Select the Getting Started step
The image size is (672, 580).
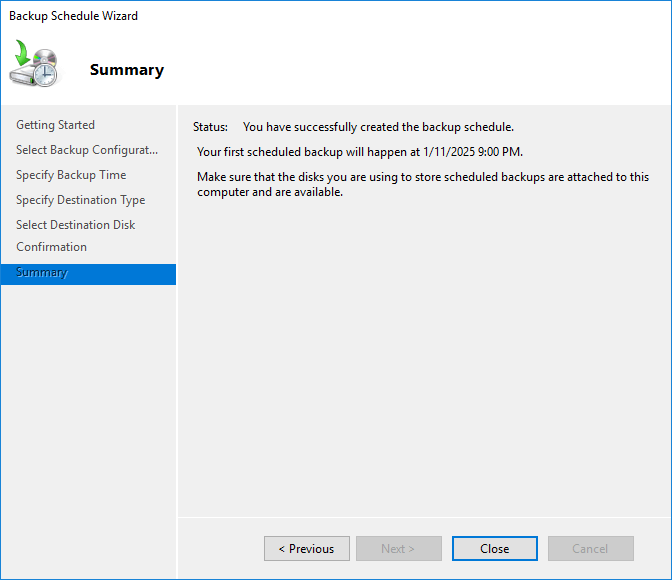55,125
